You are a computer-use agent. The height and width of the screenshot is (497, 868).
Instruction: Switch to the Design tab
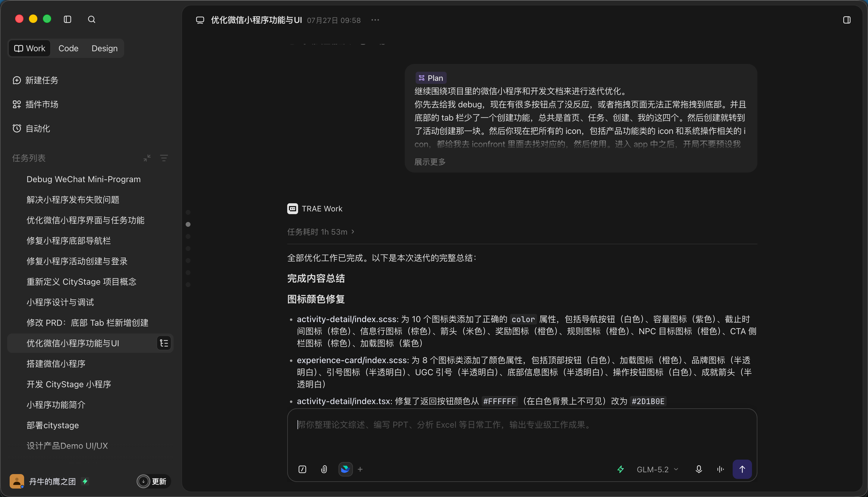tap(105, 49)
